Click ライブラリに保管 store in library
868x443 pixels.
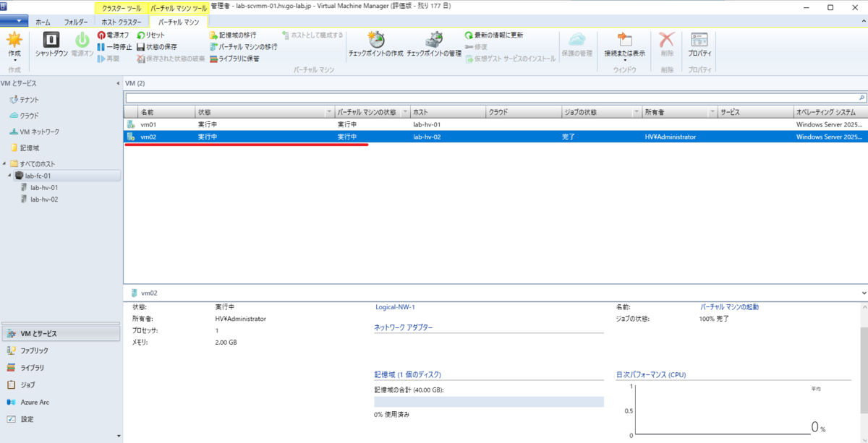[234, 58]
